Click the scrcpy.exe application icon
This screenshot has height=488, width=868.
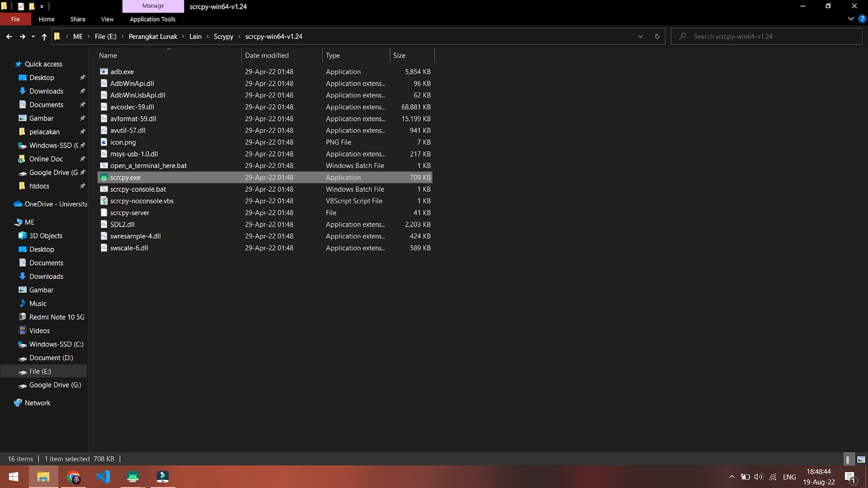coord(104,177)
